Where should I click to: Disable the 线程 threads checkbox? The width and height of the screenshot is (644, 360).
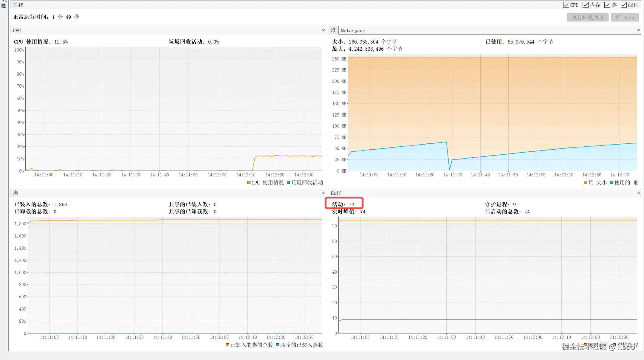pos(624,5)
